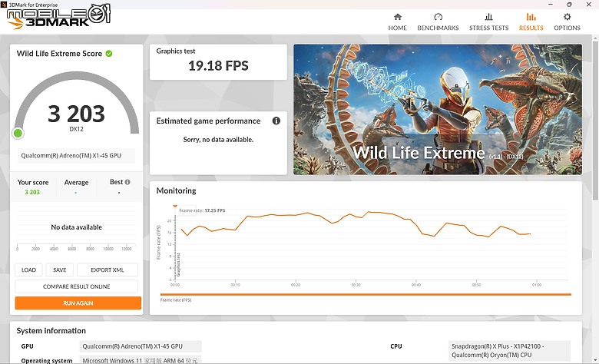Maximize the 3DMark window

click(x=569, y=5)
